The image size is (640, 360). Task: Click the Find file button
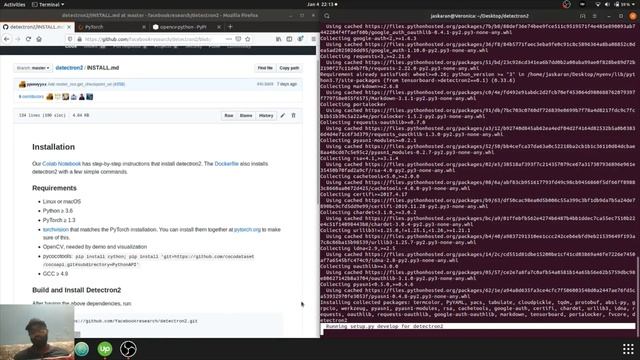click(265, 68)
